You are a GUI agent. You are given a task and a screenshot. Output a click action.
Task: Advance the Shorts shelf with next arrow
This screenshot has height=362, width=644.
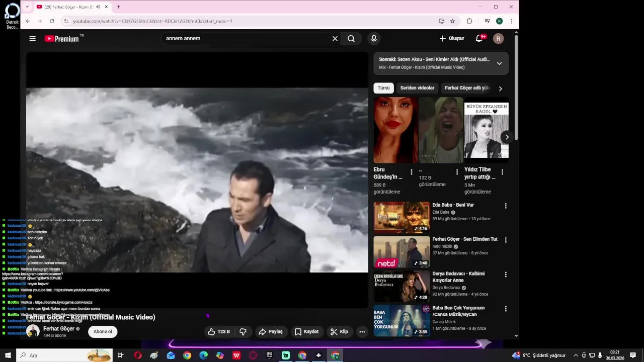507,137
